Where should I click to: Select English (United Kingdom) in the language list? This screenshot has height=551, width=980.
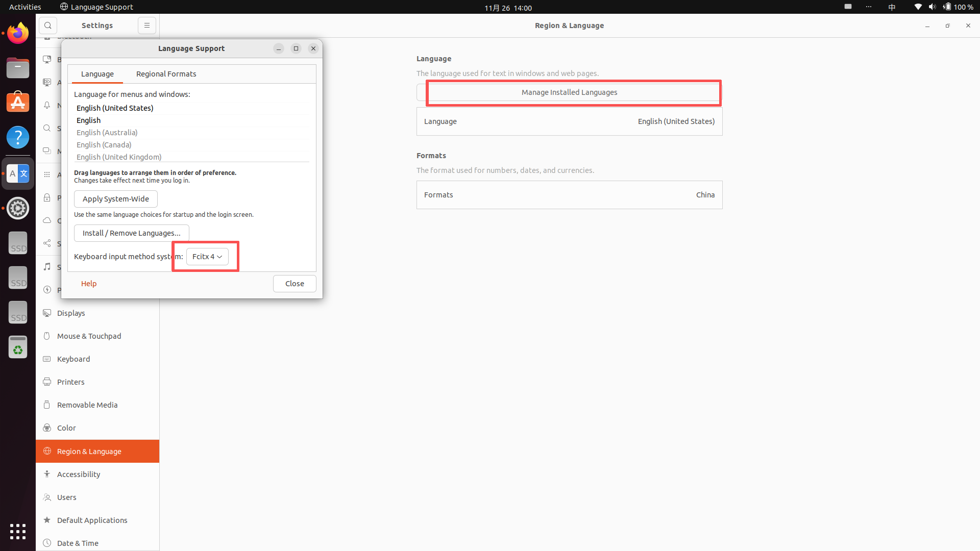coord(119,157)
